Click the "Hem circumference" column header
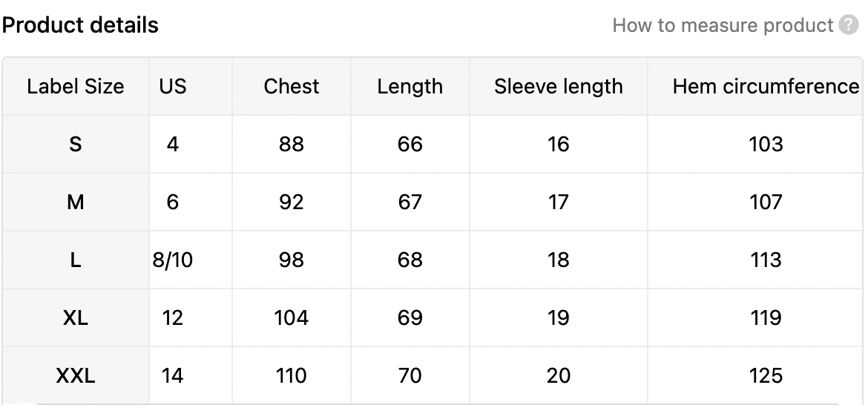This screenshot has width=868, height=405. (x=766, y=86)
